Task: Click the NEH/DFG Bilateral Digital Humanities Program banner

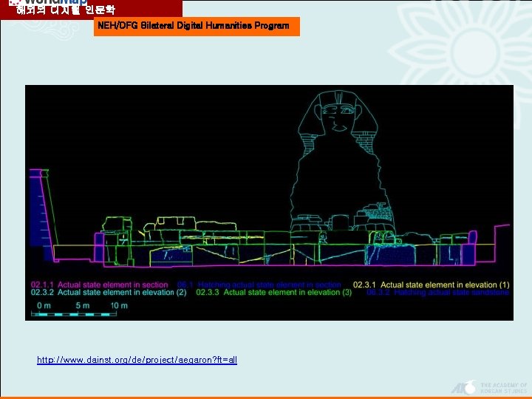Action: [197, 26]
